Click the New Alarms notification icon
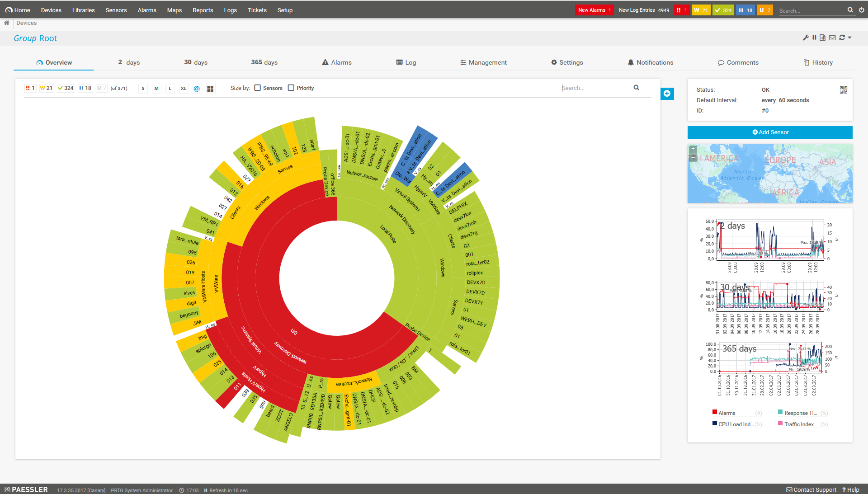This screenshot has width=868, height=494. tap(594, 9)
